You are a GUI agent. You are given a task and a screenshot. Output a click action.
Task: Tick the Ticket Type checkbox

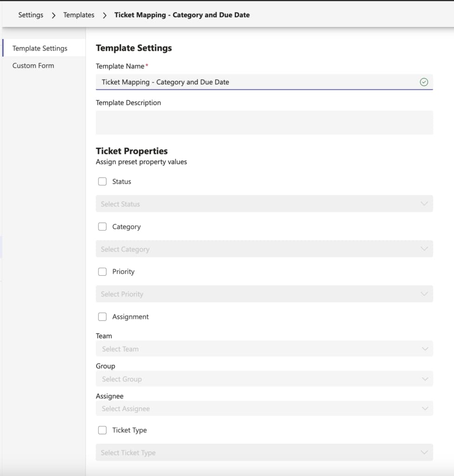point(102,430)
